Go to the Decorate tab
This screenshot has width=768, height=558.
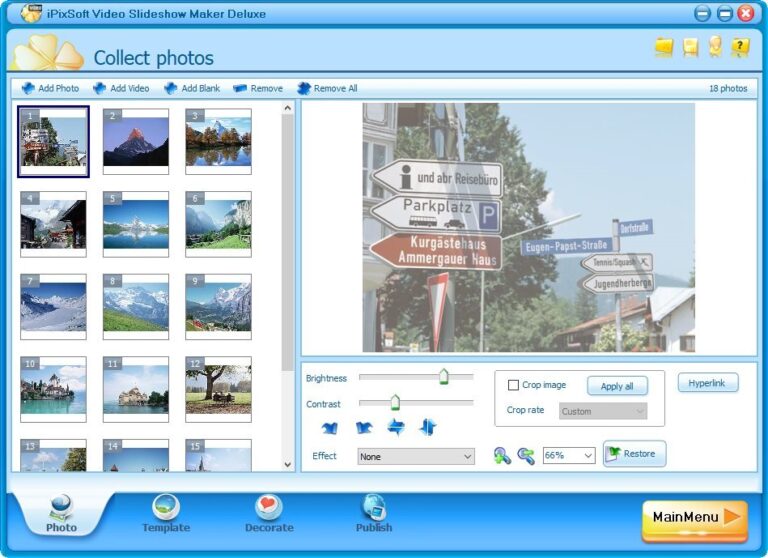269,513
